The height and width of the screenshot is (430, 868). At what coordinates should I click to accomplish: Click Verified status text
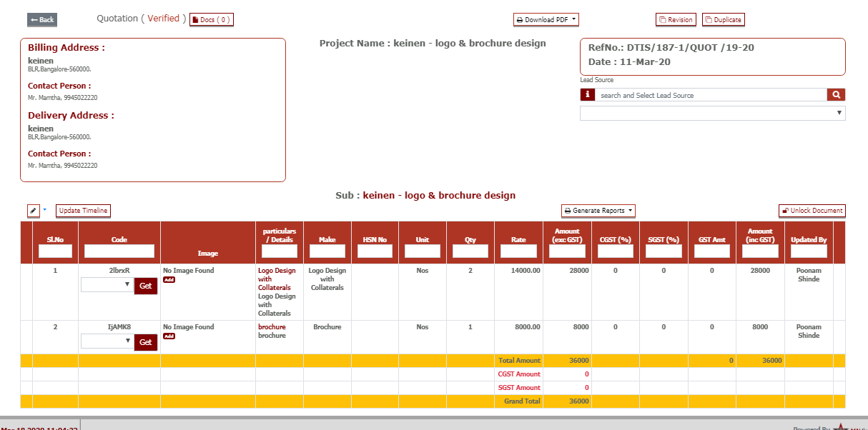tap(164, 19)
